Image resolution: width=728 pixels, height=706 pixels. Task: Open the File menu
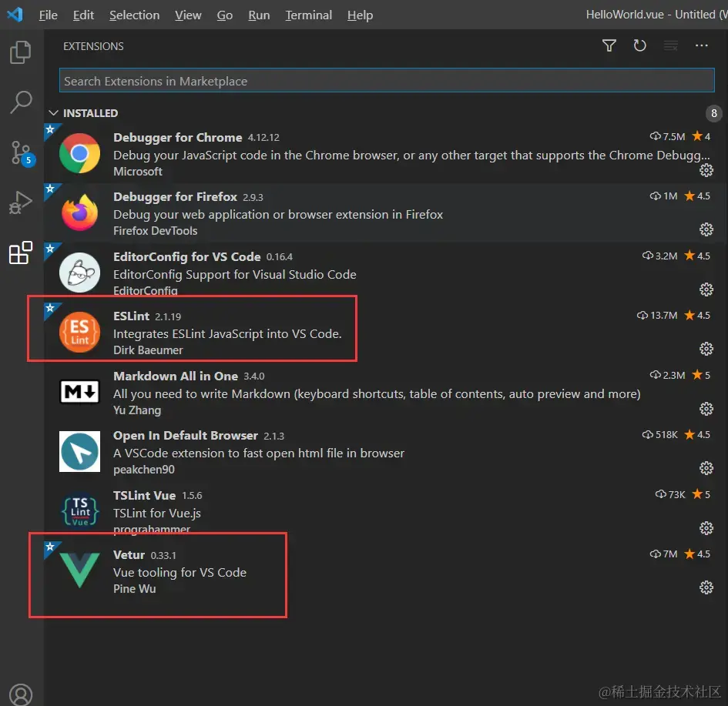coord(49,15)
